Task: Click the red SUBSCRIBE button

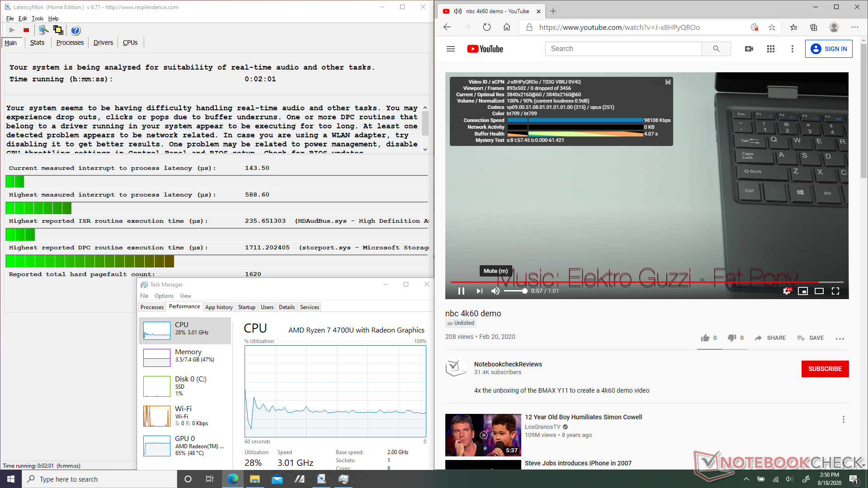Action: coord(825,369)
